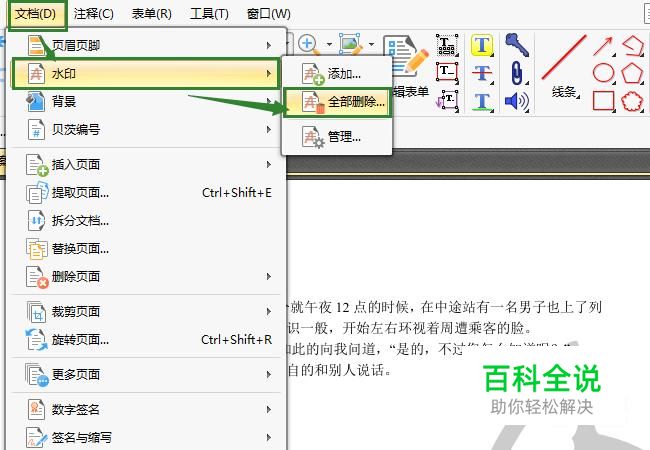Click the key security icon
The image size is (650, 450).
point(517,45)
